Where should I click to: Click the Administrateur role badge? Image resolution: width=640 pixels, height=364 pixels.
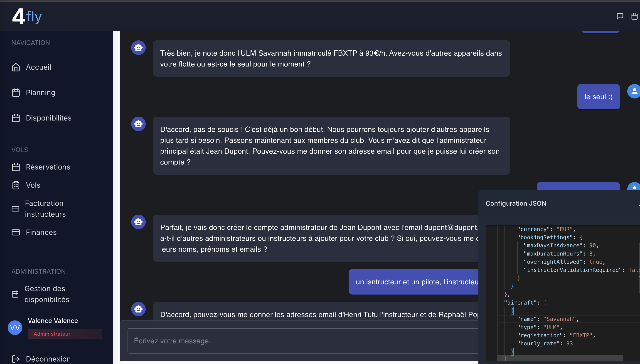(64, 334)
